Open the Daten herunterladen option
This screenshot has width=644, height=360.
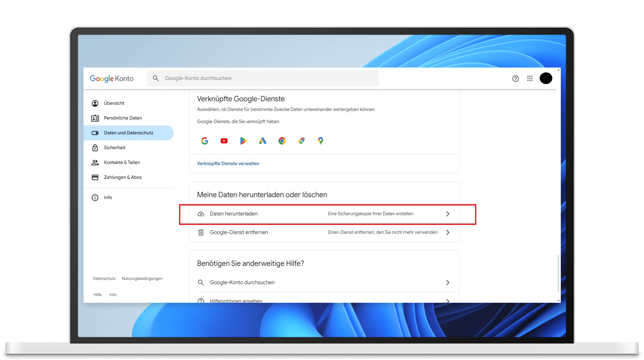pos(324,214)
